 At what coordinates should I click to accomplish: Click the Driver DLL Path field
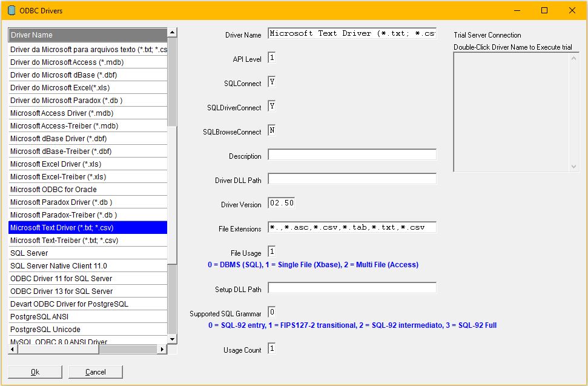tap(352, 179)
